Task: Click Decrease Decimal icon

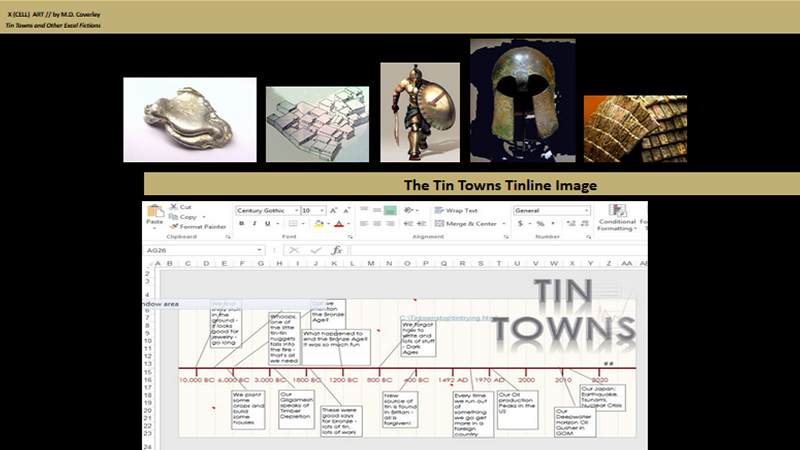Action: coord(585,223)
